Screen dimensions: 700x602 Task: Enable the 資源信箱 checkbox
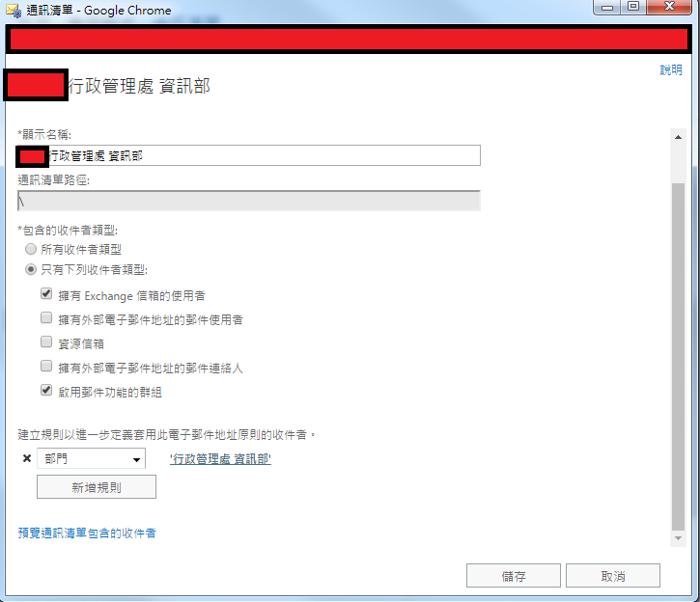point(46,342)
